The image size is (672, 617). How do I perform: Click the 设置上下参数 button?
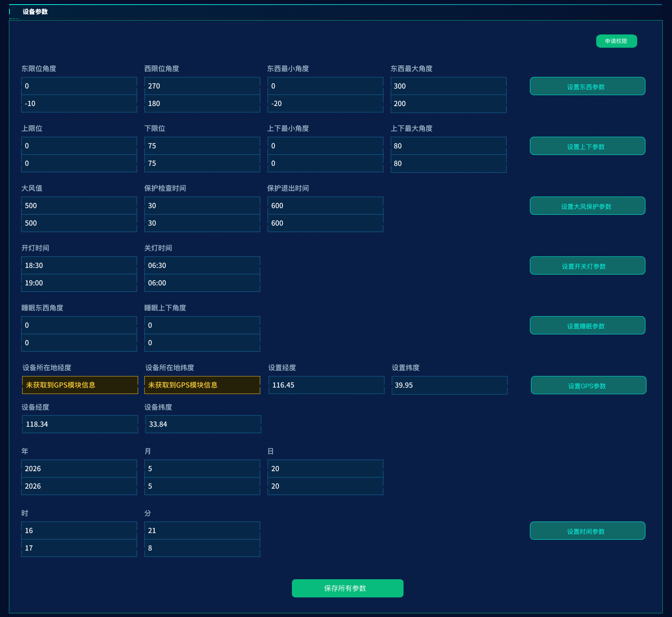[x=587, y=146]
